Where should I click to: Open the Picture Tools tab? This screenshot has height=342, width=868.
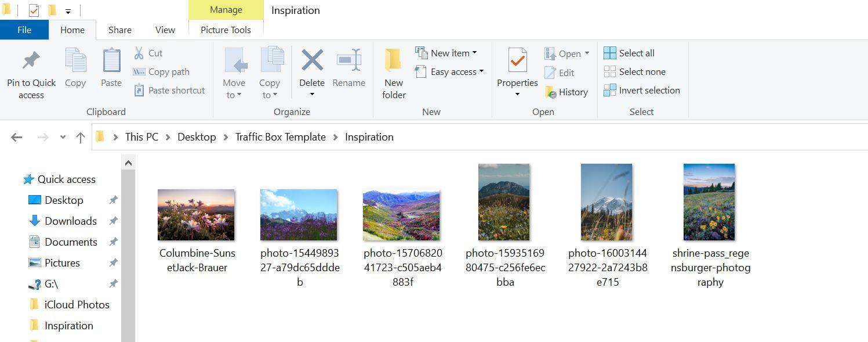[x=226, y=30]
